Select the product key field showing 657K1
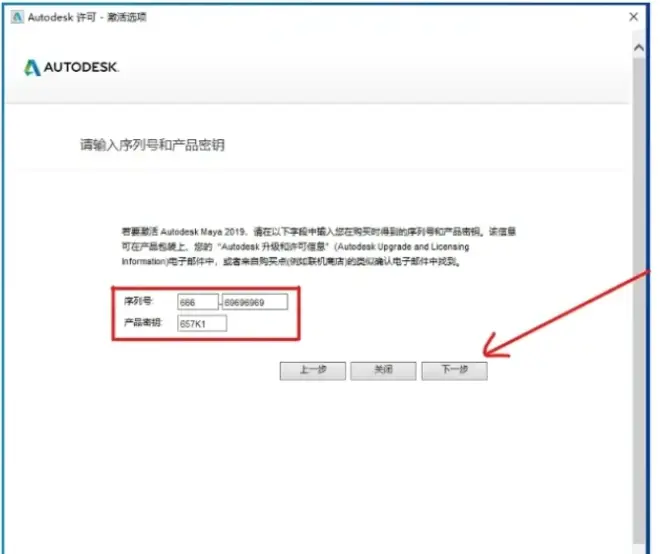This screenshot has height=554, width=660. [202, 324]
